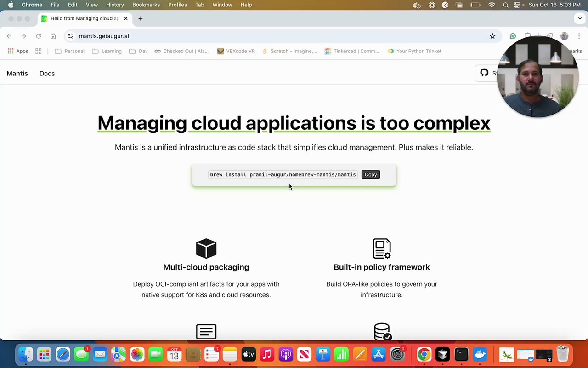
Task: Open the Apple menu
Action: tap(11, 5)
